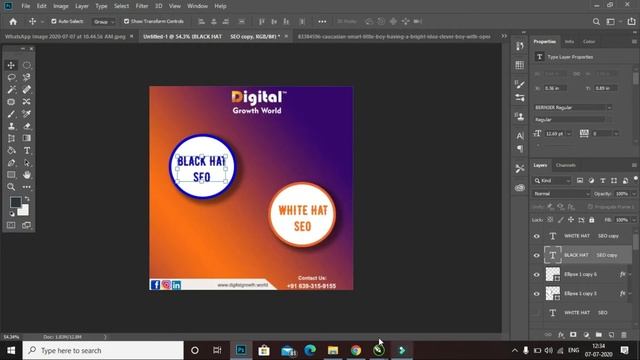Switch to the WhatsApp Image document tab
The height and width of the screenshot is (360, 640).
[x=65, y=36]
